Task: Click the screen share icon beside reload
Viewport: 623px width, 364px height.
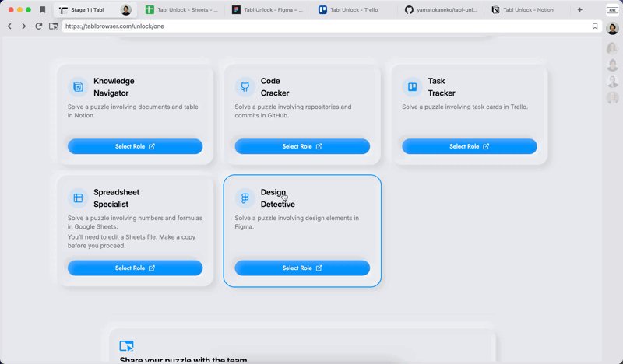Action: point(53,26)
